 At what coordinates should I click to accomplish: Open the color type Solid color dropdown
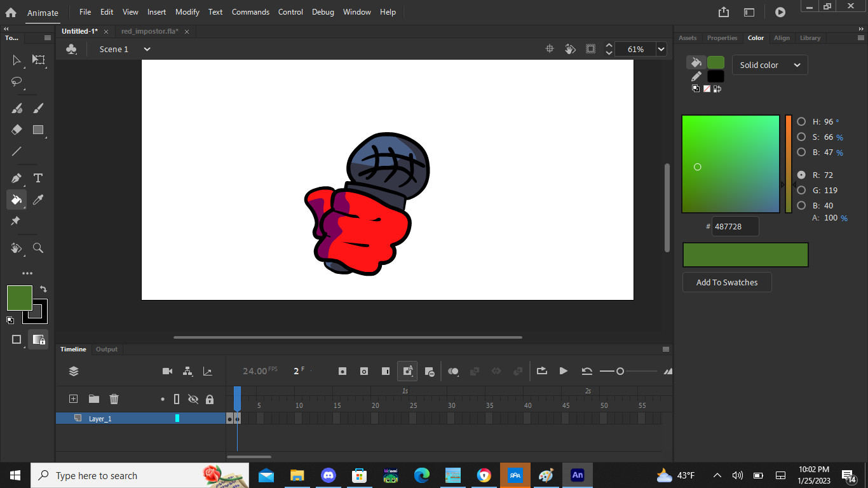pos(770,65)
